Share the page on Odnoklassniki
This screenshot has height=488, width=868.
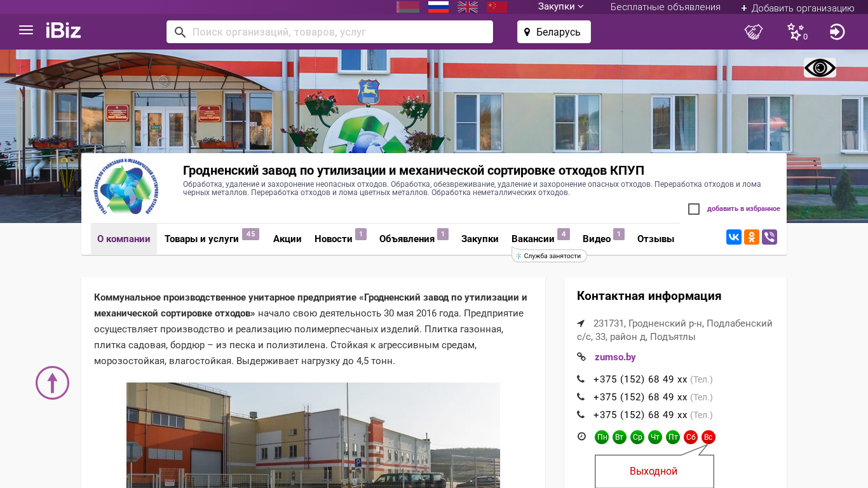(752, 237)
